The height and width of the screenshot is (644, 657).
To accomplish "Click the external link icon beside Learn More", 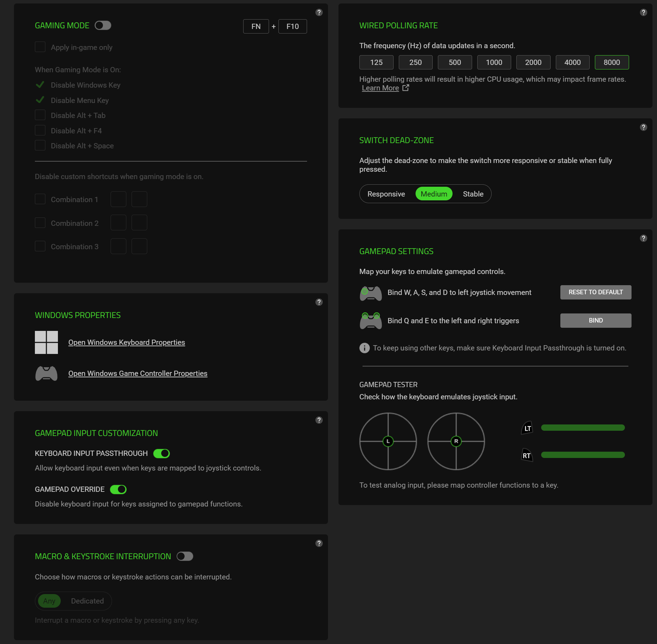I will tap(405, 88).
